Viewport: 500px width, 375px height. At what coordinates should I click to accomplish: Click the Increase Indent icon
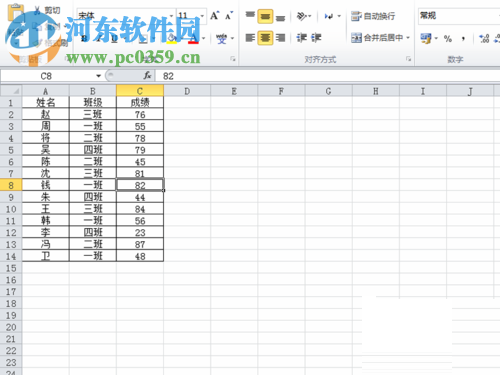[316, 38]
